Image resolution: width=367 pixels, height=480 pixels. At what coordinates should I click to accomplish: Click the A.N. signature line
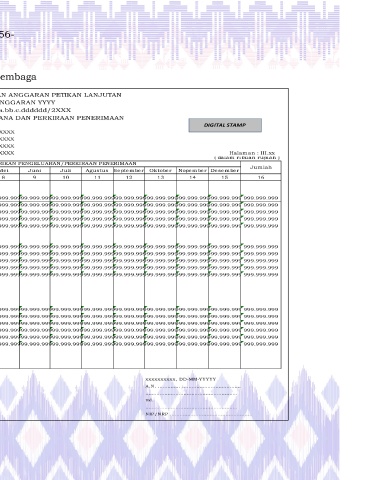(193, 386)
